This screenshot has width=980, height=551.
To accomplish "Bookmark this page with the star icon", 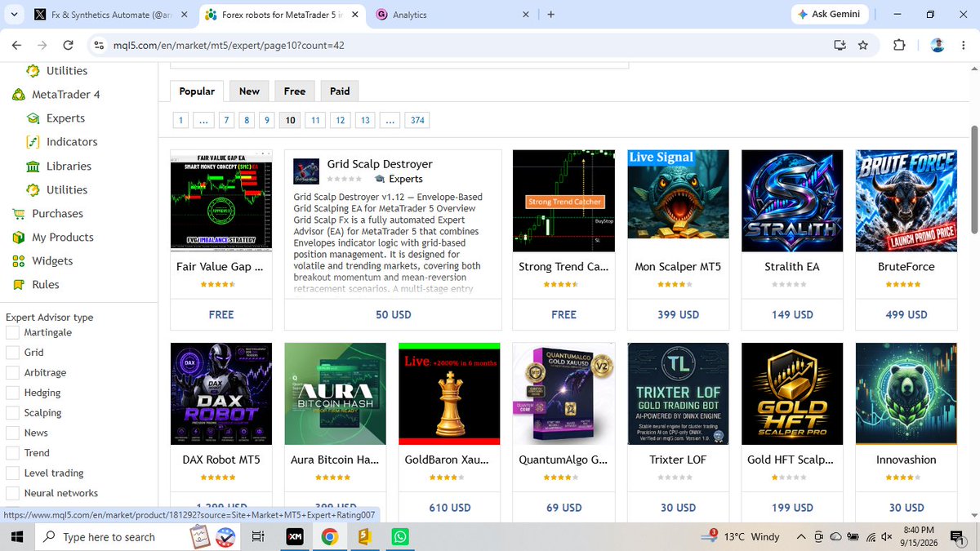I will point(863,45).
